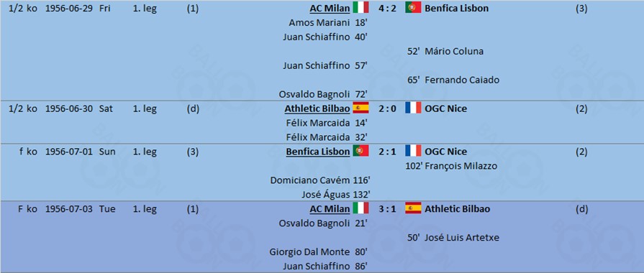The height and width of the screenshot is (273, 644).
Task: Click scorer Mário Coluna 52'
Action: [445, 51]
